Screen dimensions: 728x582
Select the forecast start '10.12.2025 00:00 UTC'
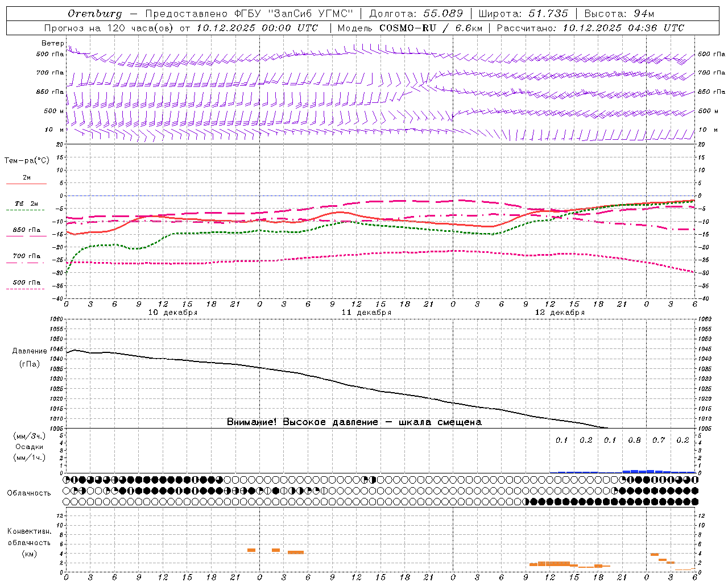257,28
